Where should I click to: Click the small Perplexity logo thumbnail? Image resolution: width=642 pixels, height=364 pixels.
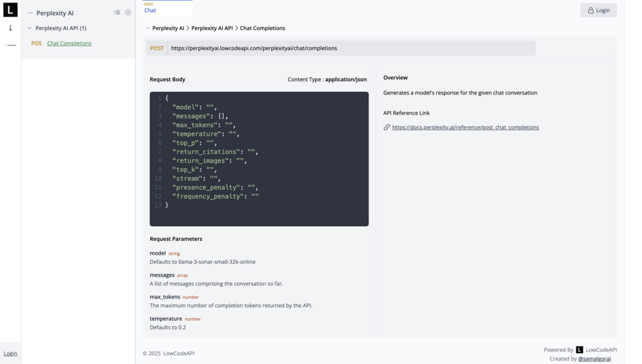tap(10, 45)
